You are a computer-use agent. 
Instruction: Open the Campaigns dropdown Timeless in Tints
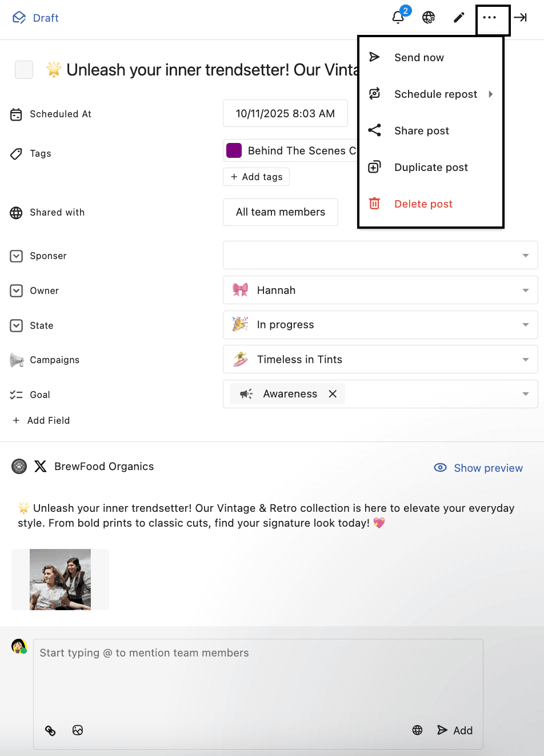pyautogui.click(x=380, y=360)
